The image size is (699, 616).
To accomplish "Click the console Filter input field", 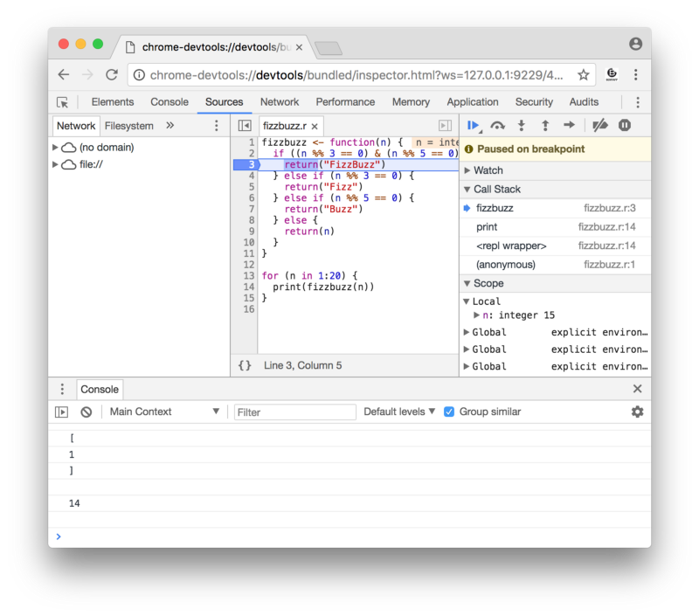I will [x=295, y=412].
